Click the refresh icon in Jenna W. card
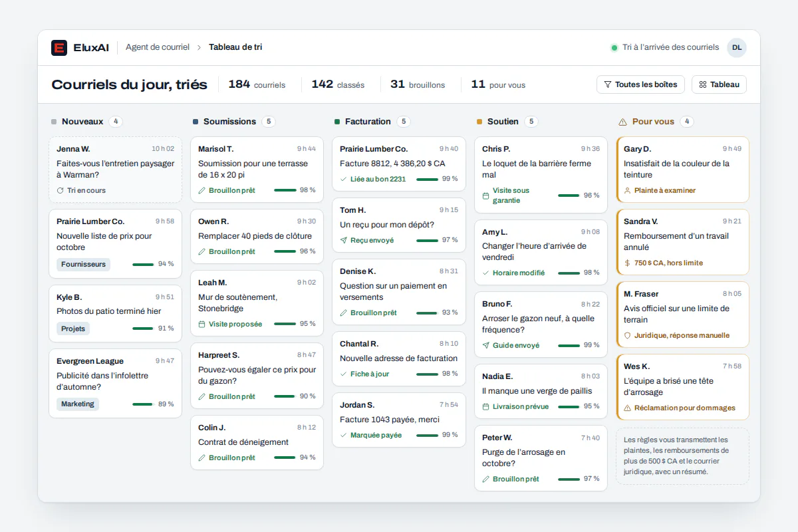This screenshot has width=798, height=532. point(61,190)
